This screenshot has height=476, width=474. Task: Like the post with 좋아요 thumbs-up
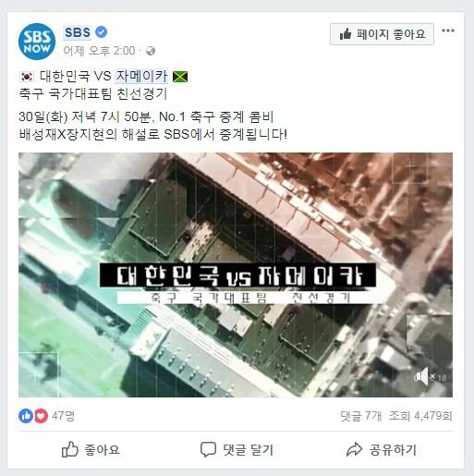91,449
